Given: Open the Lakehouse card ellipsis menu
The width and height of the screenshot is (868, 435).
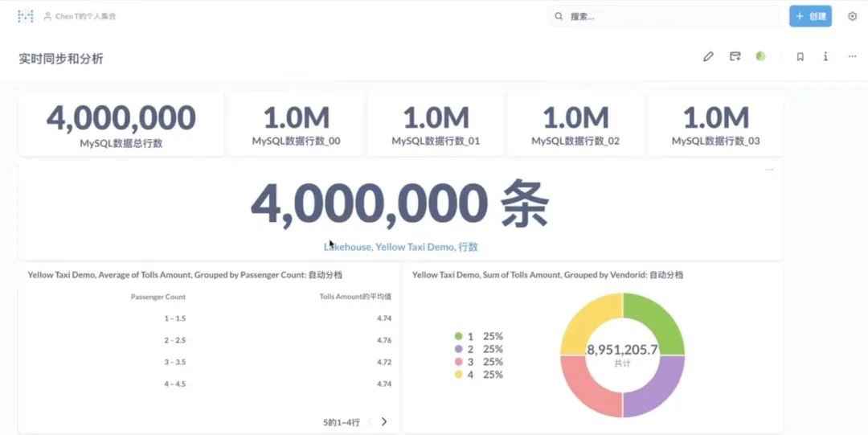Looking at the screenshot, I should point(769,170).
